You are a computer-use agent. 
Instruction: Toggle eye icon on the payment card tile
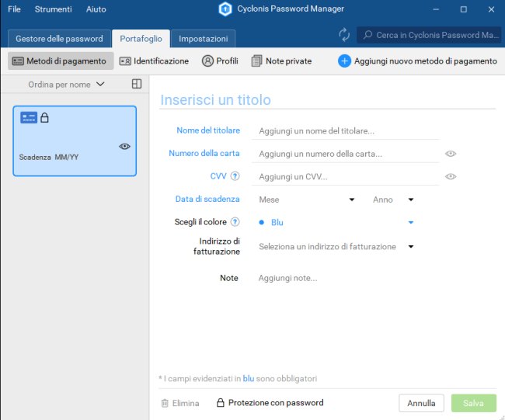[x=125, y=146]
